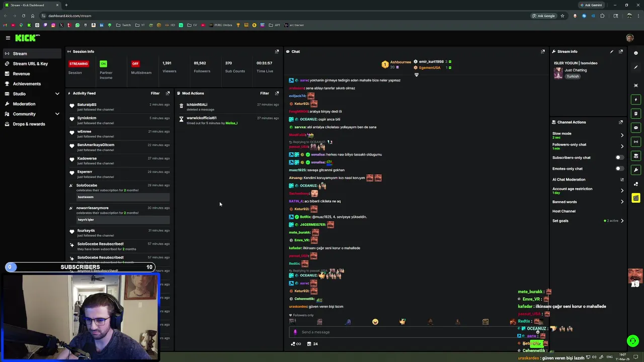644x362 pixels.
Task: Pop out the Chat panel
Action: pyautogui.click(x=543, y=51)
